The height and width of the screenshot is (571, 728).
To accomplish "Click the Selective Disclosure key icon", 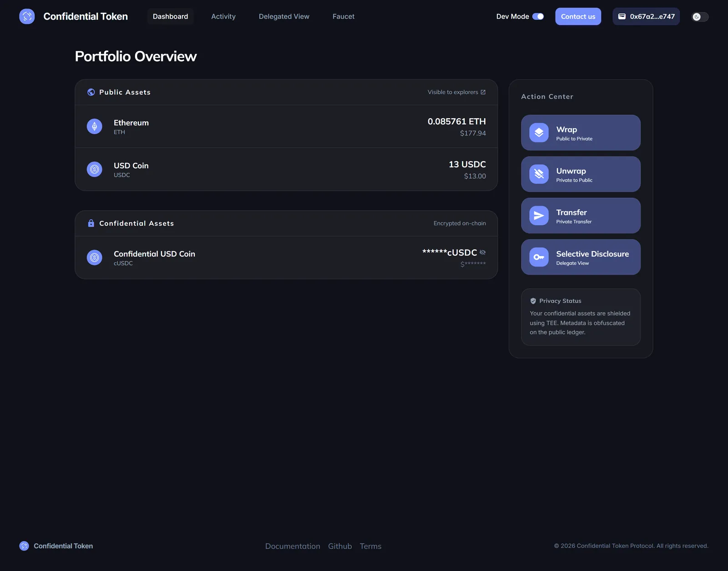I will coord(539,257).
